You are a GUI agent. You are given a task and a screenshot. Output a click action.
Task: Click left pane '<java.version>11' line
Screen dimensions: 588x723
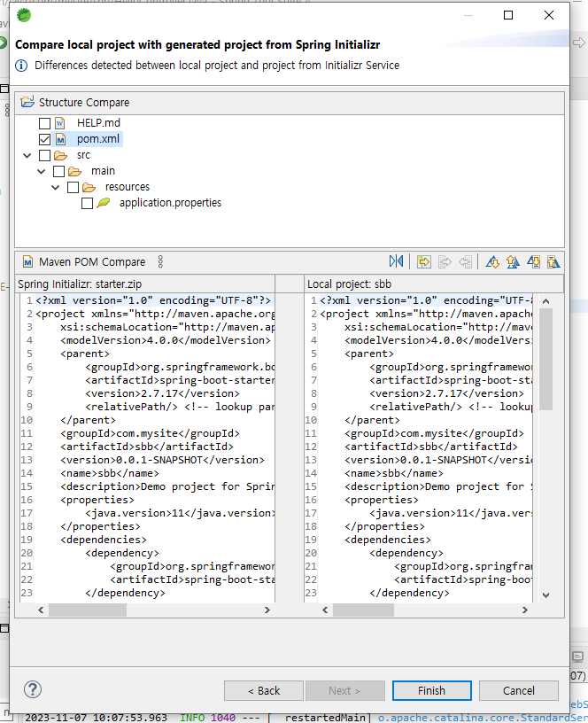click(180, 513)
